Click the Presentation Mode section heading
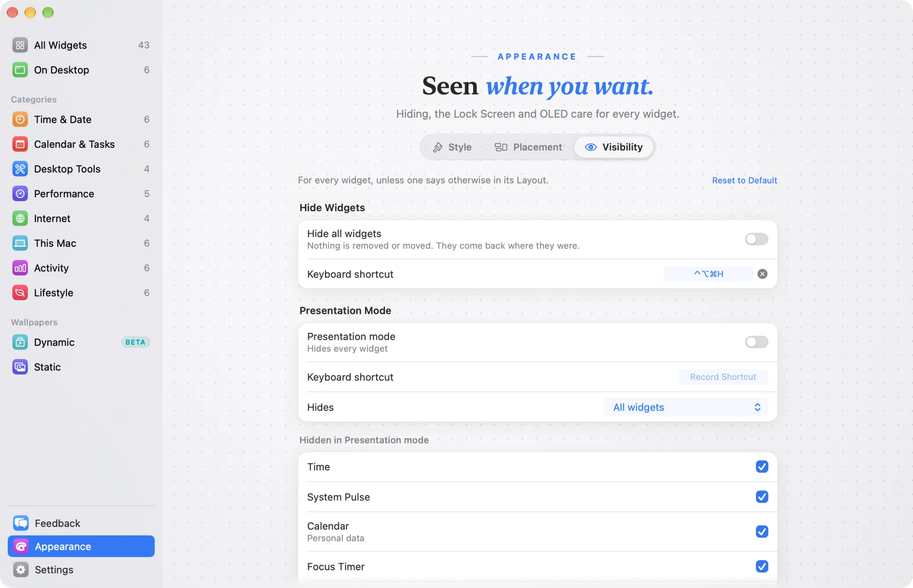Image resolution: width=913 pixels, height=588 pixels. [345, 311]
